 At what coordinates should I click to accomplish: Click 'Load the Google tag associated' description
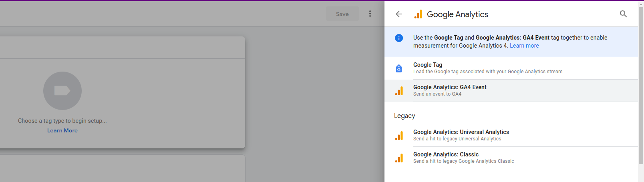coord(488,72)
